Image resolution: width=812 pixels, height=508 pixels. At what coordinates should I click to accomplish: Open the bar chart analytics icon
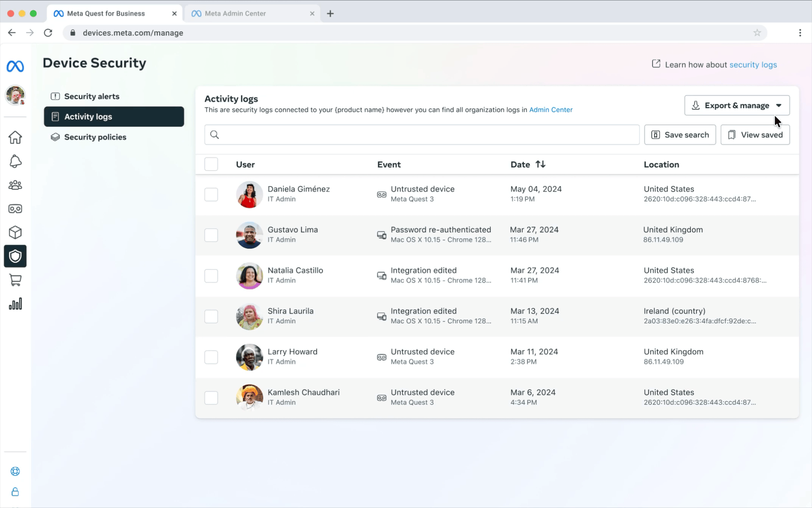(x=15, y=304)
